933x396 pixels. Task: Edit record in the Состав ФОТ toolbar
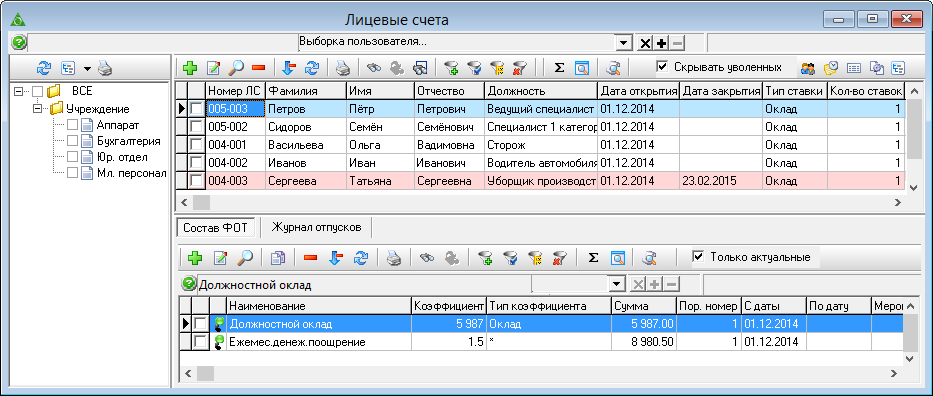(x=220, y=257)
